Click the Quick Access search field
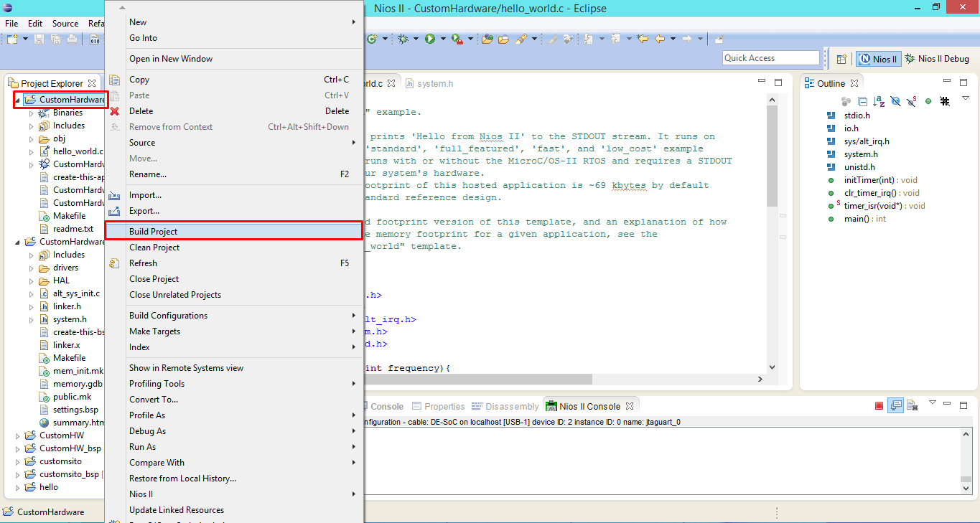The width and height of the screenshot is (980, 523). pyautogui.click(x=771, y=58)
